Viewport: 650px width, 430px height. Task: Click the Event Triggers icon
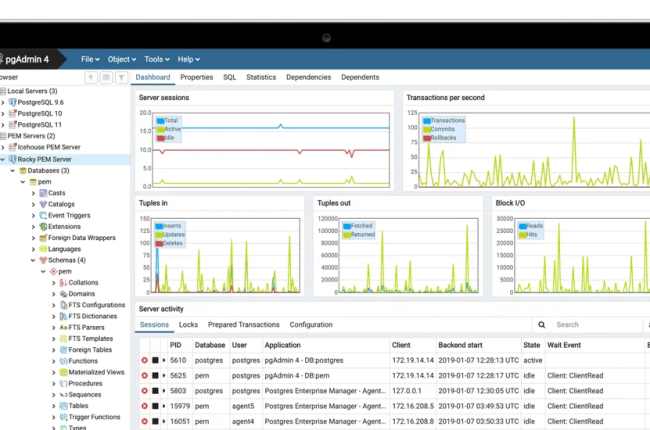(x=43, y=215)
